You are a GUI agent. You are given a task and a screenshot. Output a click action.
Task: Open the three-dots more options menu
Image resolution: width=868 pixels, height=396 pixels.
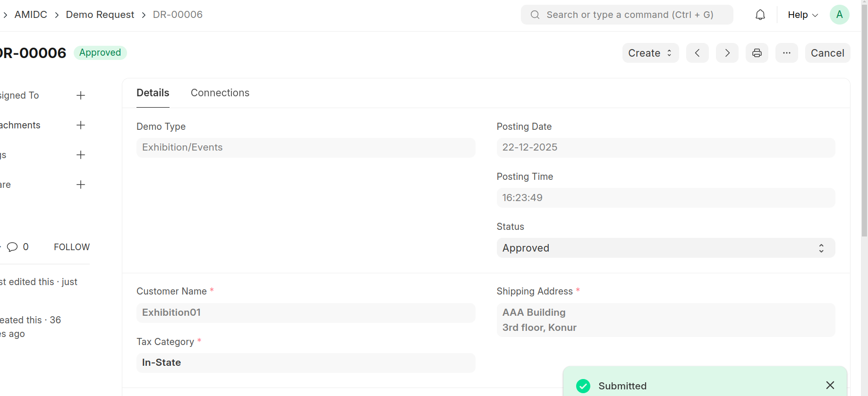787,53
